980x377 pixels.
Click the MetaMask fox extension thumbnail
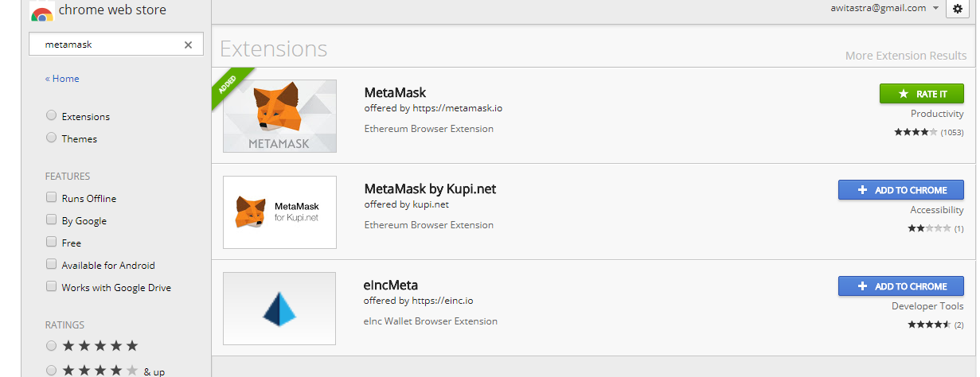[279, 116]
